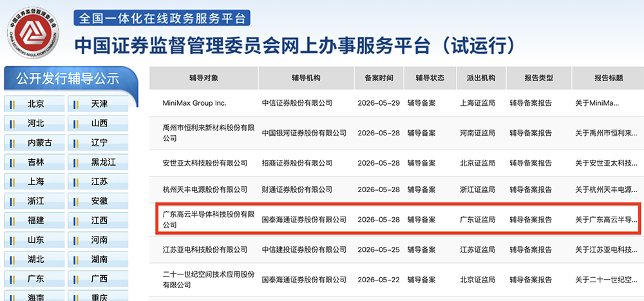Image resolution: width=644 pixels, height=301 pixels.
Task: Click the 备案时间 column header
Action: 379,78
